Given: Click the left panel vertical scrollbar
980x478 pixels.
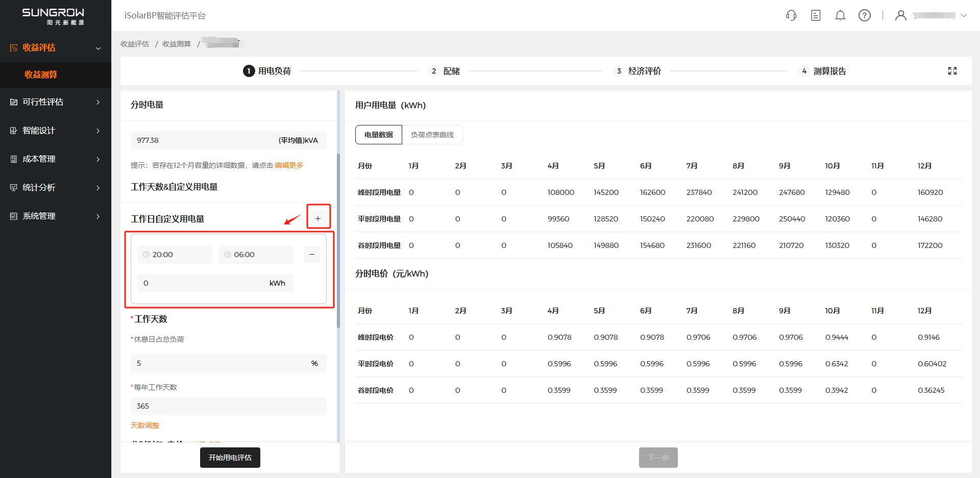Looking at the screenshot, I should tap(338, 240).
